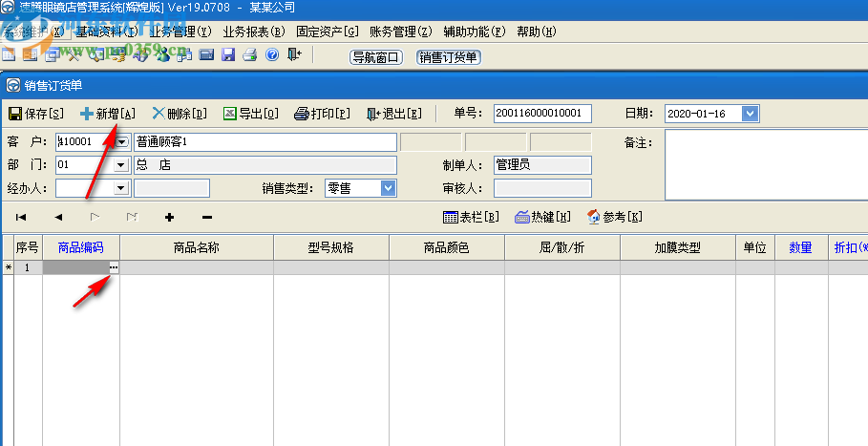
Task: Click 删除[D] button
Action: click(180, 114)
